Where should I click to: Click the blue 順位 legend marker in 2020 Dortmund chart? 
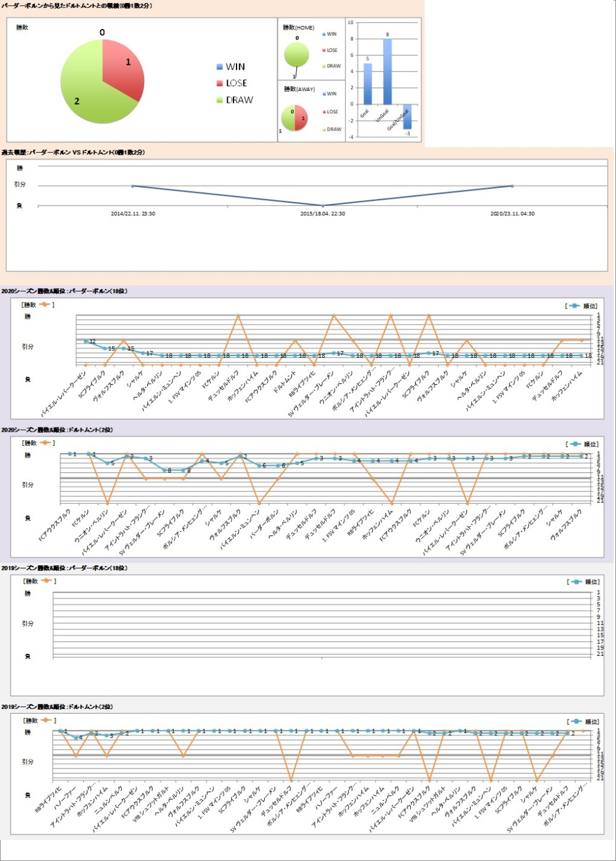click(x=574, y=444)
